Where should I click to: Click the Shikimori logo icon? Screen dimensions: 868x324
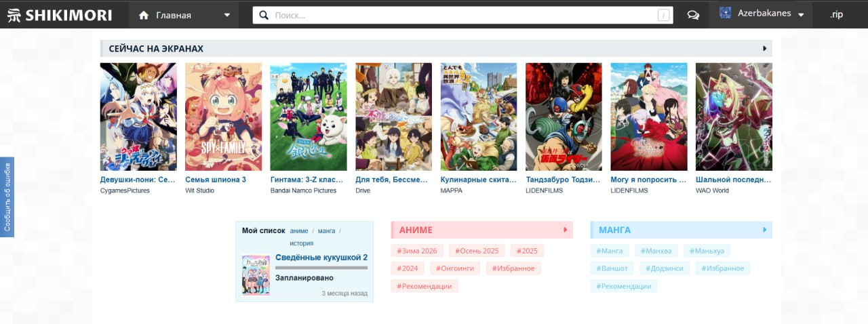point(14,15)
